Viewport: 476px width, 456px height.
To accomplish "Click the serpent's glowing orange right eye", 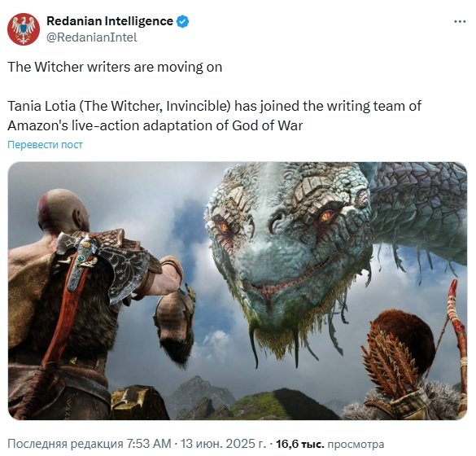I will (x=326, y=216).
